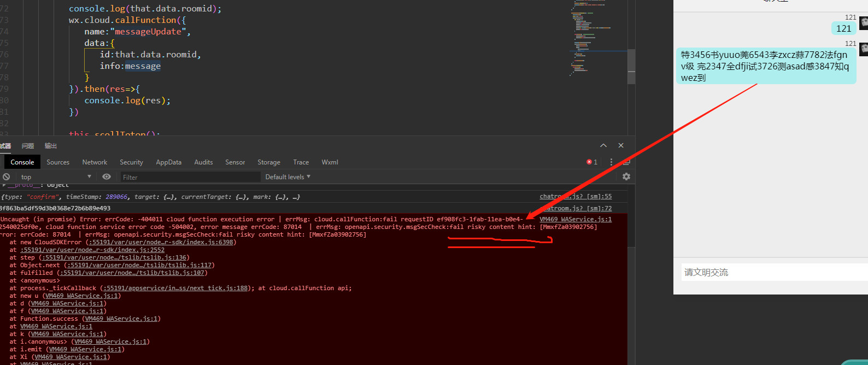Screen dimensions: 868x365
Task: Expand mark: {…} in logged object
Action: (271, 197)
